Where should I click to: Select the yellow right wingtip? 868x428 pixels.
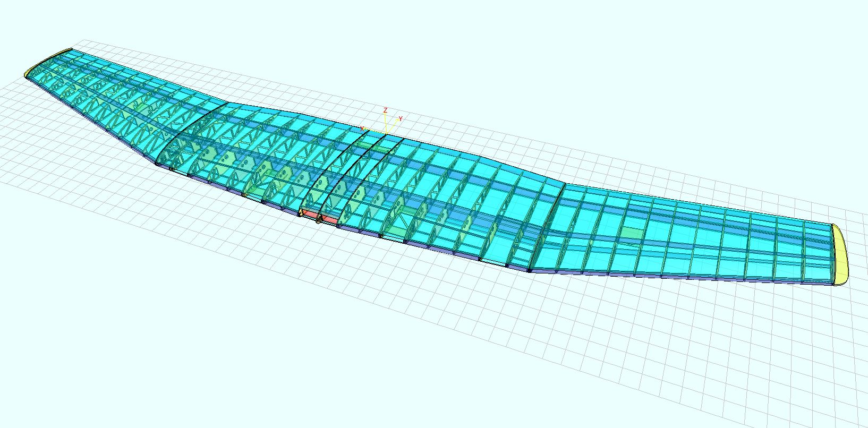coord(840,254)
